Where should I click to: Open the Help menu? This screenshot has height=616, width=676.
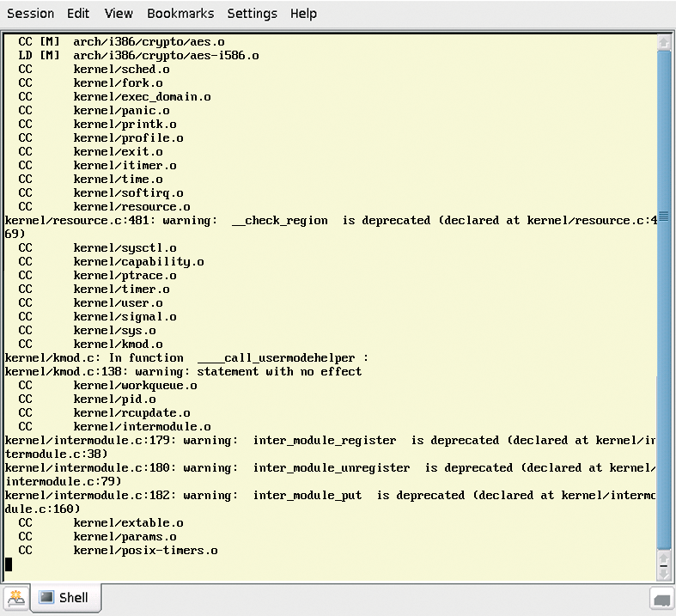[303, 14]
